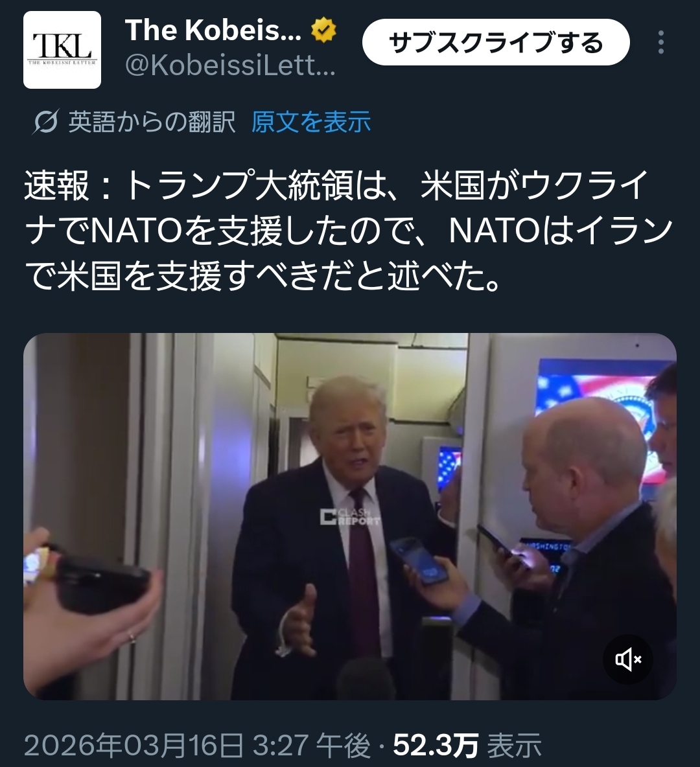Viewport: 700px width, 767px height.
Task: Open The Kobeis... display name
Action: pyautogui.click(x=213, y=30)
